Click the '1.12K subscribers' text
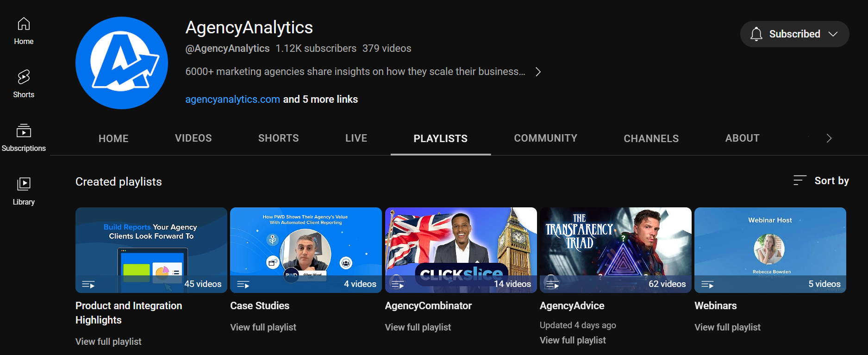This screenshot has width=868, height=355. point(316,49)
